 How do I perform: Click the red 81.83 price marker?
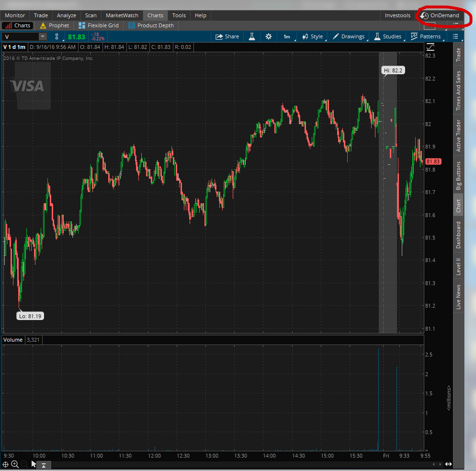[x=433, y=161]
